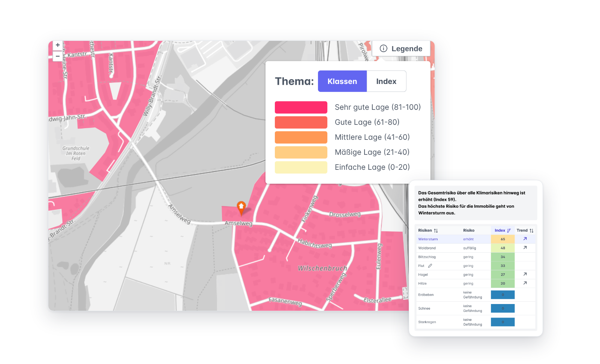Click the Einfache Lage pale yellow swatch
This screenshot has height=364, width=600.
(x=301, y=167)
